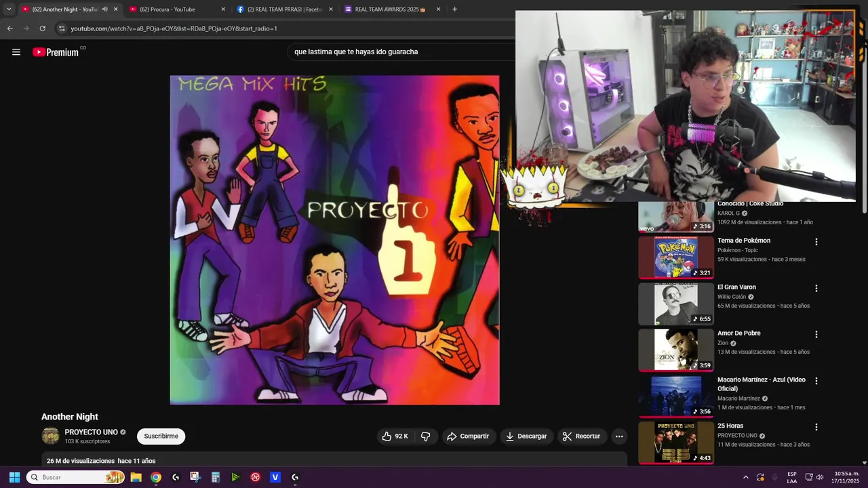Screen dimensions: 868x488
Task: Open File Explorer from the taskbar
Action: click(136, 477)
